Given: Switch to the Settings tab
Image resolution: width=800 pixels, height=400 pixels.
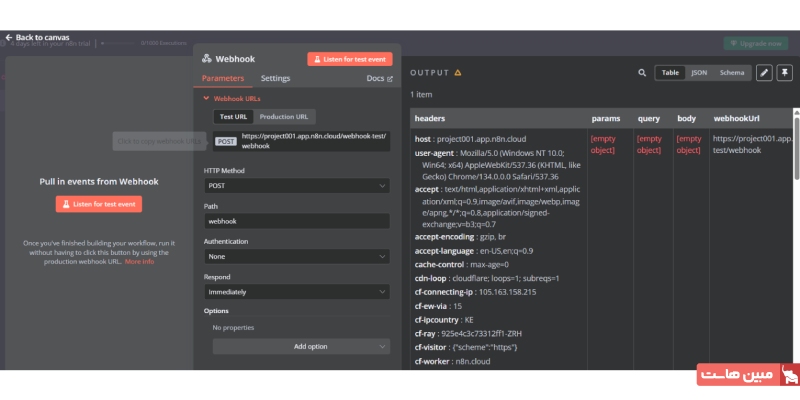Looking at the screenshot, I should click(276, 78).
